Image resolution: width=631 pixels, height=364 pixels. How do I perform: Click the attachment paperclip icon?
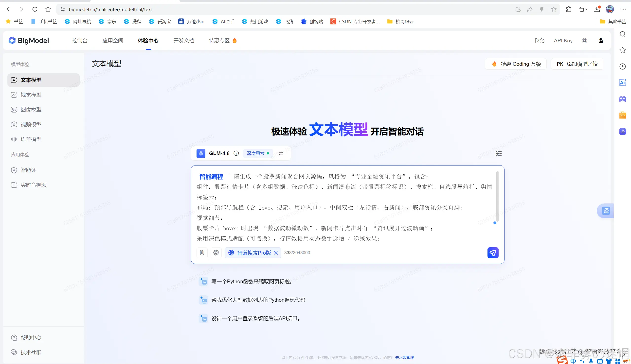point(202,253)
